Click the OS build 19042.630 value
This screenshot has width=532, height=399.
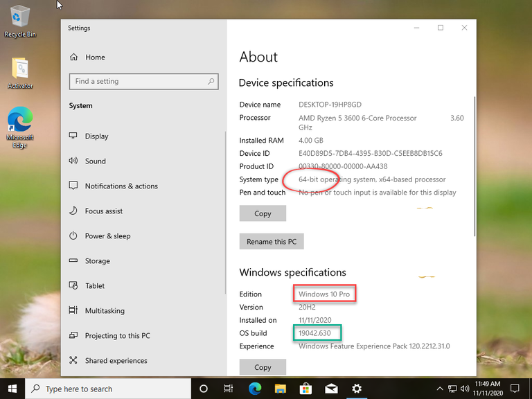click(314, 332)
